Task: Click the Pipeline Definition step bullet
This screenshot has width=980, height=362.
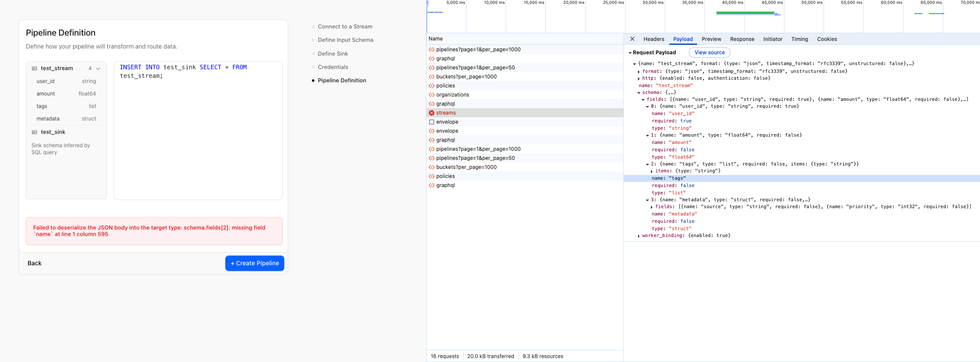Action: click(313, 81)
